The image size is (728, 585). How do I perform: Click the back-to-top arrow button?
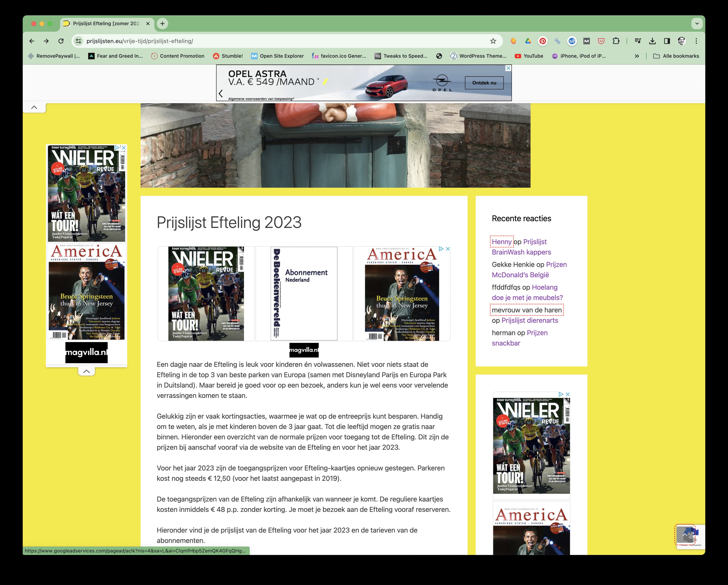pos(685,535)
